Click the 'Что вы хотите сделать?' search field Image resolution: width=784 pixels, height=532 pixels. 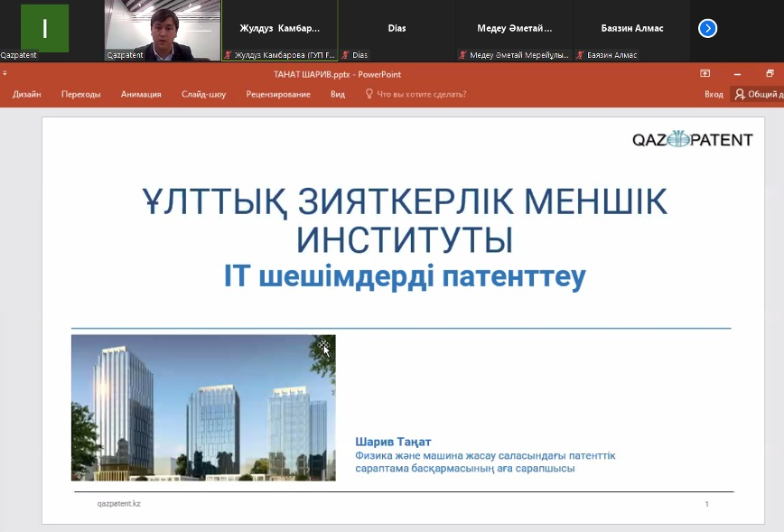tap(421, 94)
